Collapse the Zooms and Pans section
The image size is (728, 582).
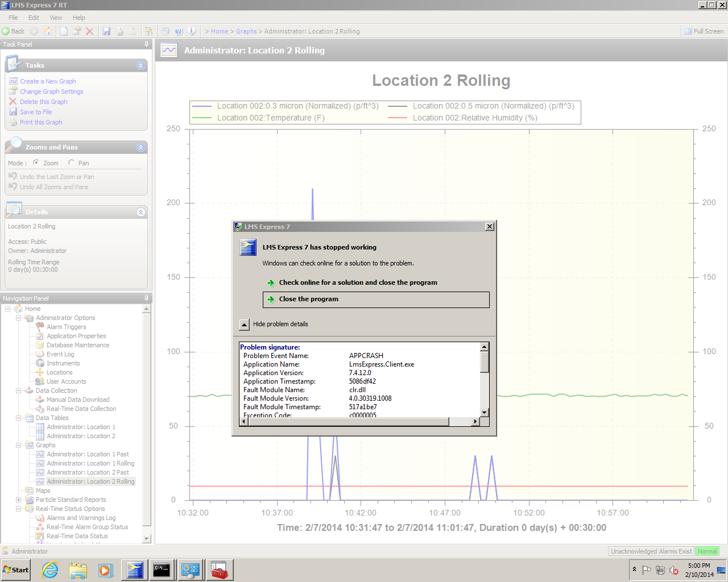point(141,148)
